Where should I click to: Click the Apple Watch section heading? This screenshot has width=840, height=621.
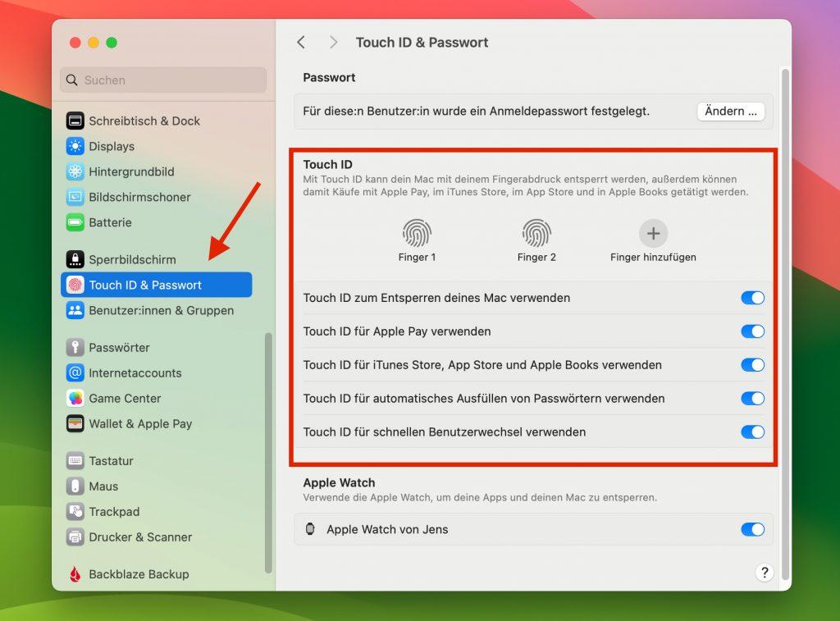pos(339,482)
